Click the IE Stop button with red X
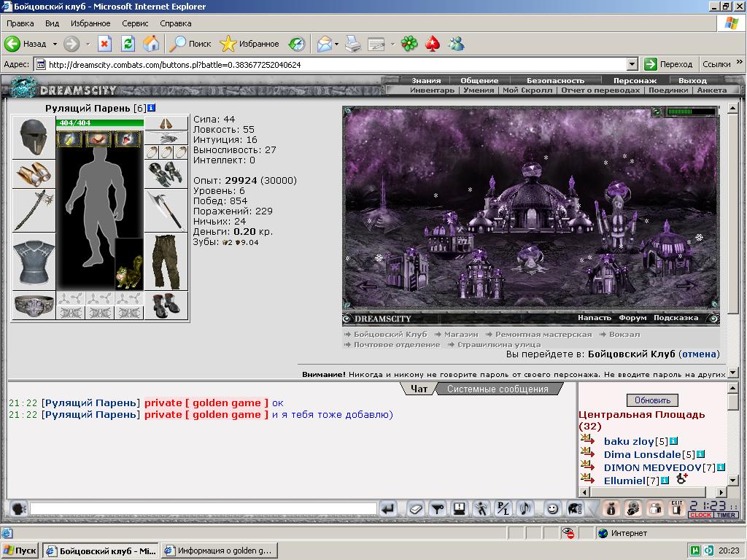747x560 pixels. point(104,44)
